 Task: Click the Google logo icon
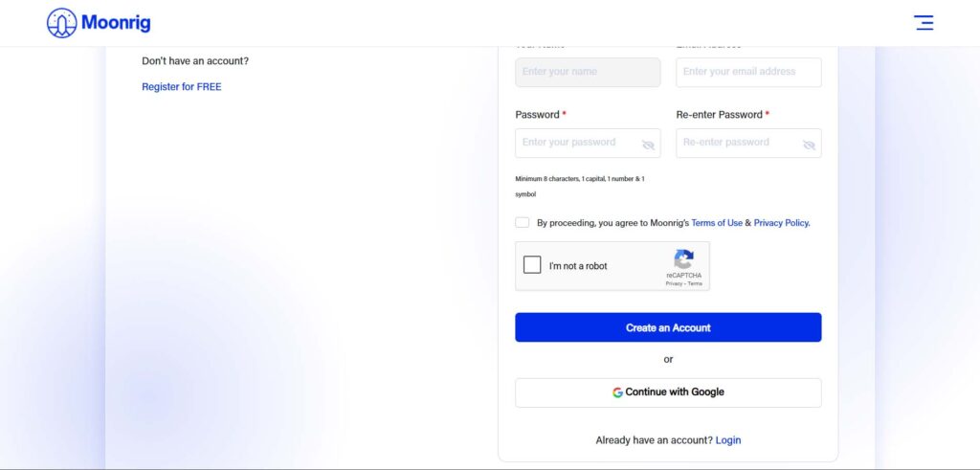tap(617, 392)
